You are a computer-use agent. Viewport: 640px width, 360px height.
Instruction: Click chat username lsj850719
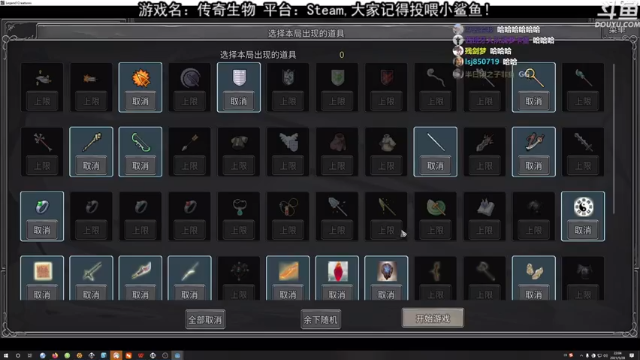click(x=482, y=62)
